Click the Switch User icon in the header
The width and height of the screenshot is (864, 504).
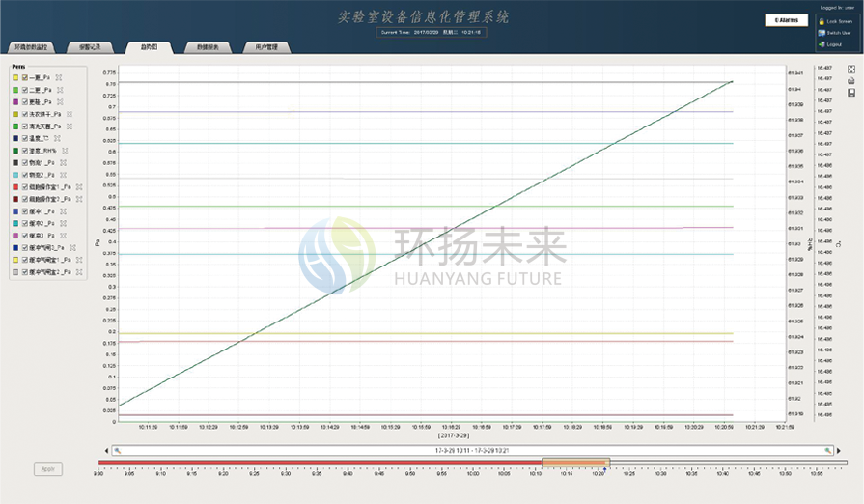822,33
